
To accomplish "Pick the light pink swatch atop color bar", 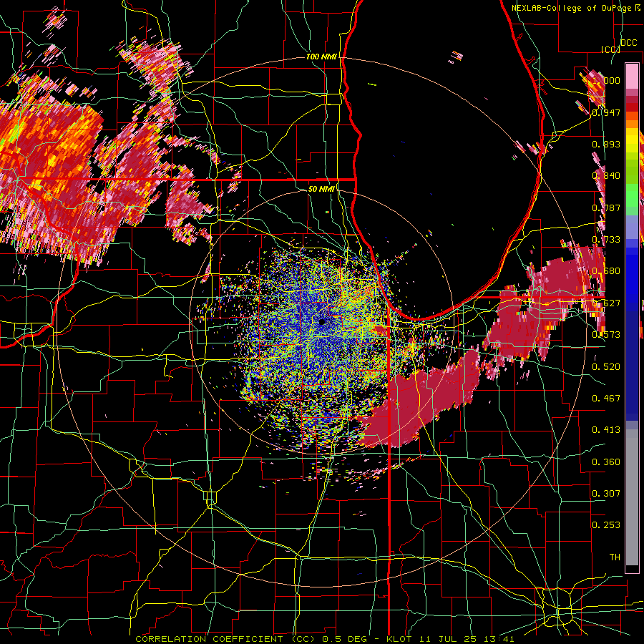I will click(632, 76).
